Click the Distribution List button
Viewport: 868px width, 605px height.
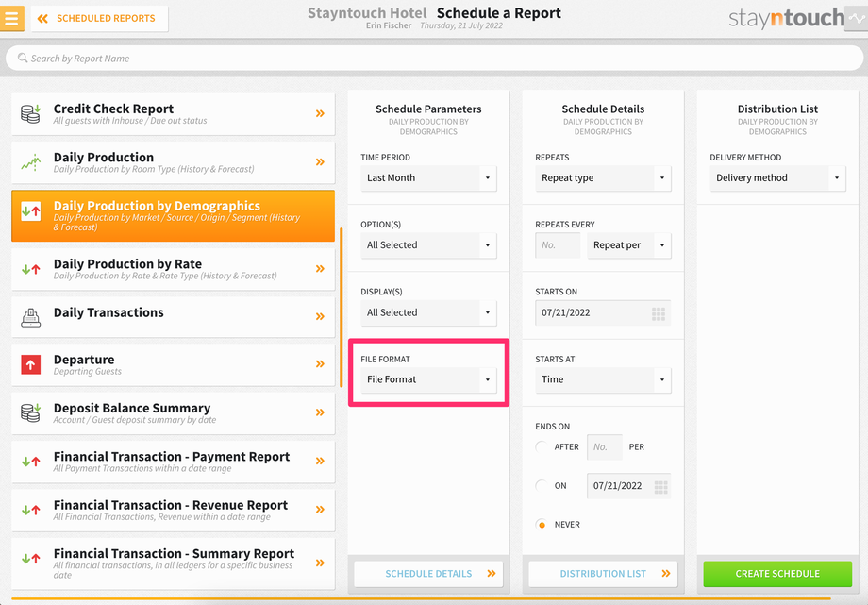[603, 574]
